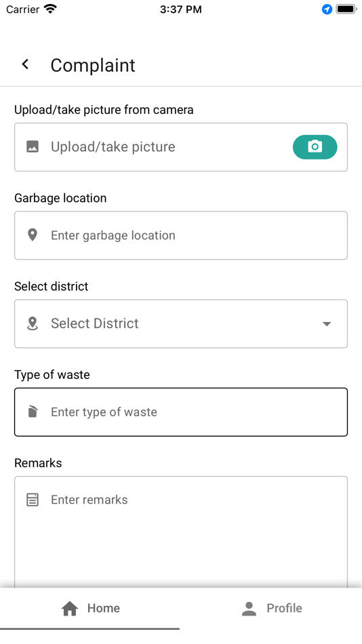Viewport: 362px width, 644px height.
Task: Tap the Wi-Fi status bar icon
Action: [x=50, y=9]
